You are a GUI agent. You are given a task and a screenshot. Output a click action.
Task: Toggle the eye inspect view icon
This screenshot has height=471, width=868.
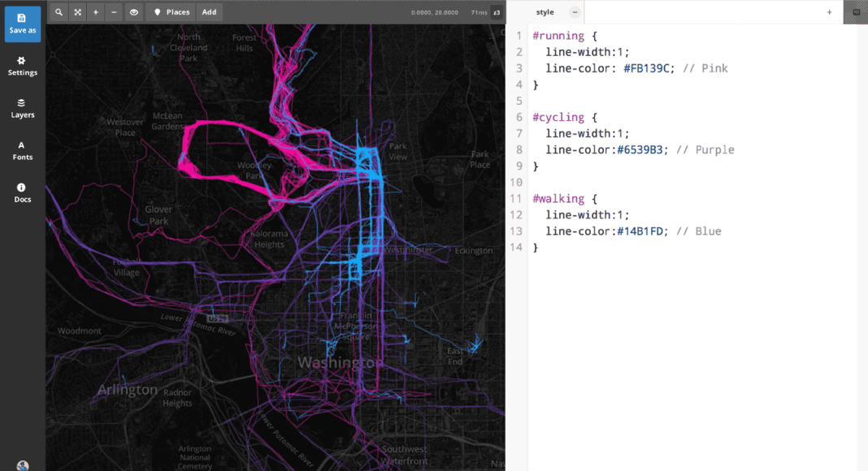click(x=133, y=12)
